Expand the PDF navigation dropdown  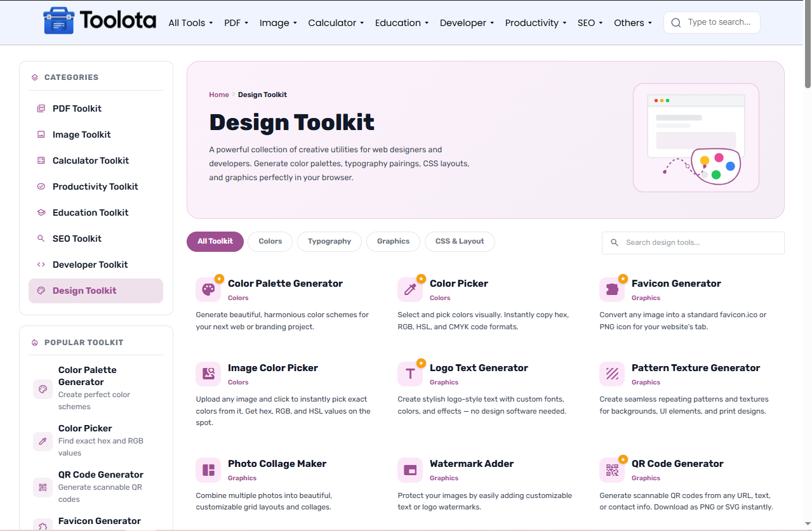pos(236,23)
